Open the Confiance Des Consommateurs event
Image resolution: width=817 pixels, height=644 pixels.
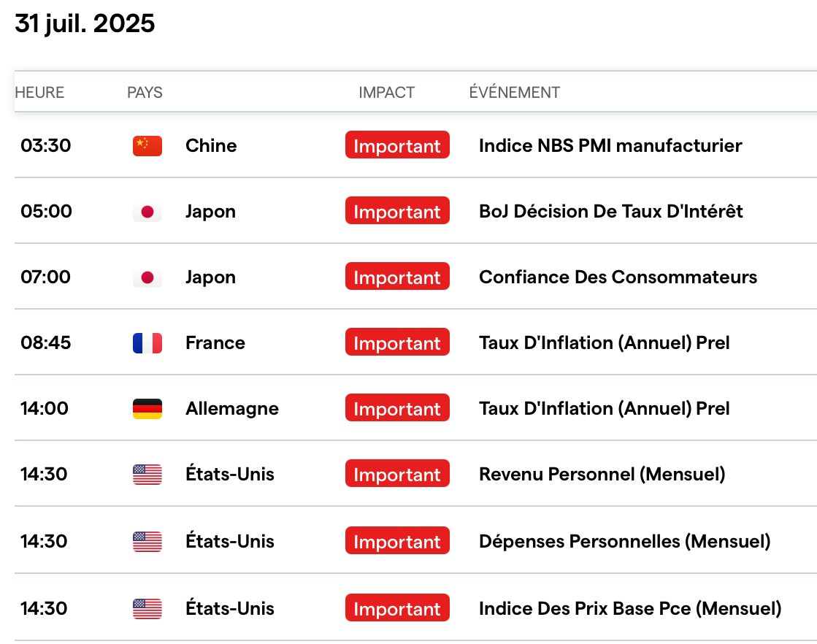(x=618, y=277)
